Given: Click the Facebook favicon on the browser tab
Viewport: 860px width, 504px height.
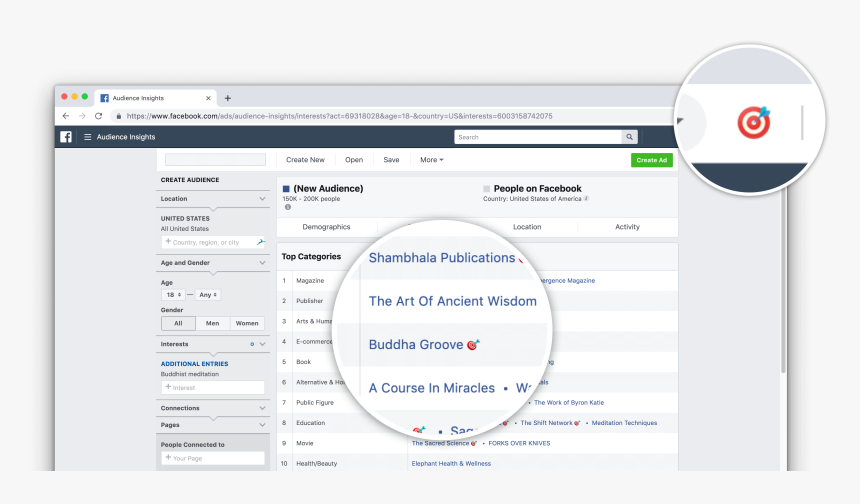Looking at the screenshot, I should [104, 98].
